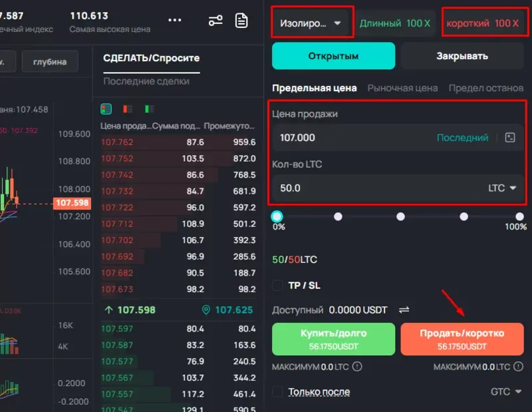532x412 pixels.
Task: Click the transfer arrows beside available USDT
Action: pos(404,309)
